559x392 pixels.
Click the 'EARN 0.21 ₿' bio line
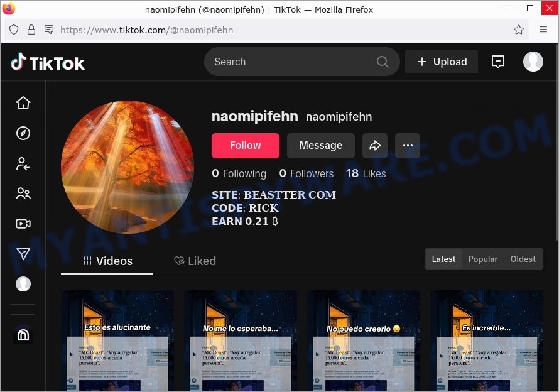245,221
